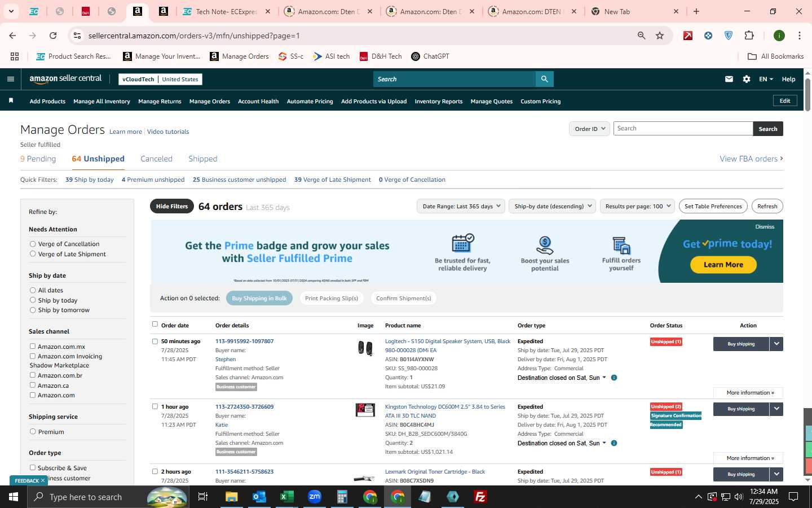Select the Verge of Late Shipment radio button
The image size is (812, 508).
point(33,254)
